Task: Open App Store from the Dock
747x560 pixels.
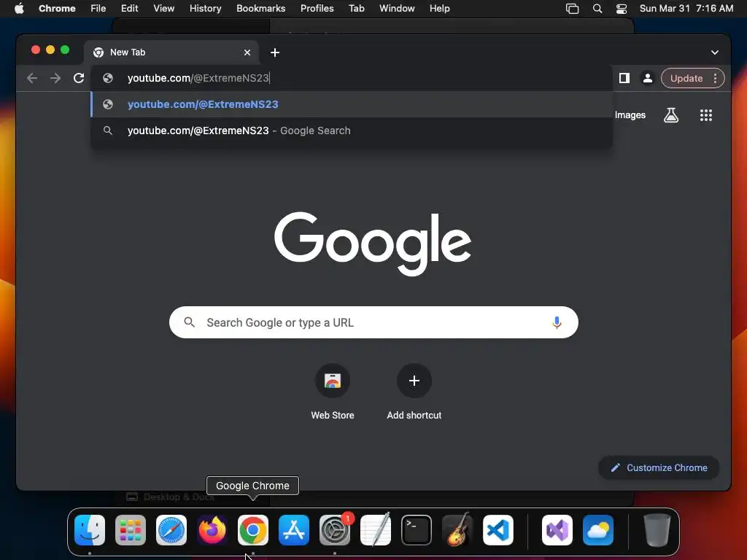Action: pos(294,530)
